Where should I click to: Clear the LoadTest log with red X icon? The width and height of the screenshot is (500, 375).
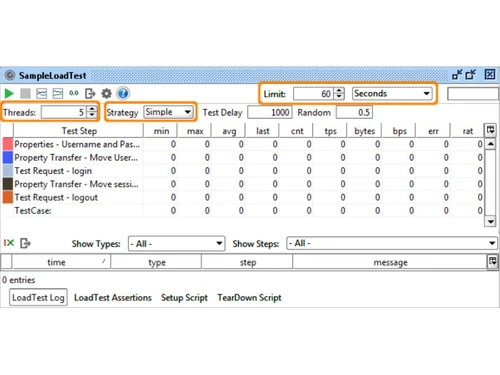[9, 243]
